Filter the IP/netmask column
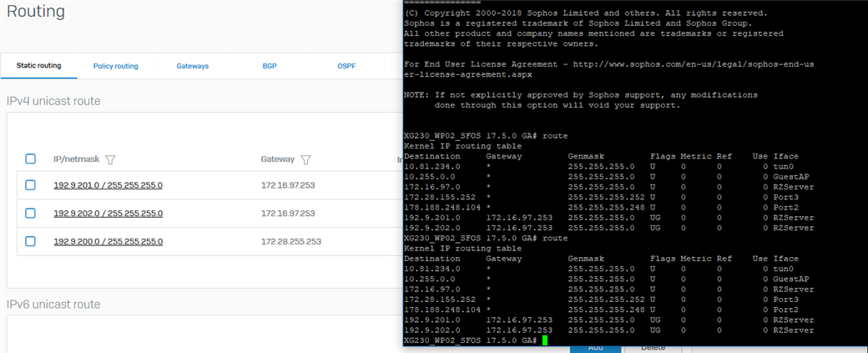The width and height of the screenshot is (868, 353). tap(110, 160)
